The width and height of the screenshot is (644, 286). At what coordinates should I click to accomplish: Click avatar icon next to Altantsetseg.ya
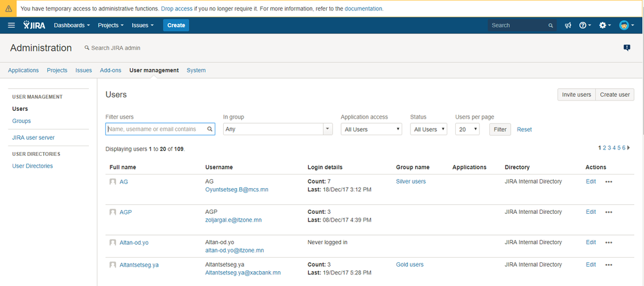tap(113, 265)
